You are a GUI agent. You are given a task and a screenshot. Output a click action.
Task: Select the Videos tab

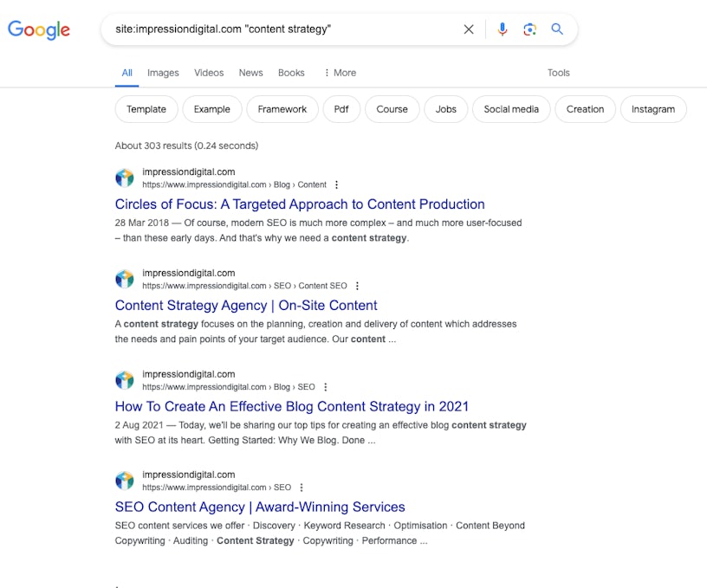[x=209, y=73]
